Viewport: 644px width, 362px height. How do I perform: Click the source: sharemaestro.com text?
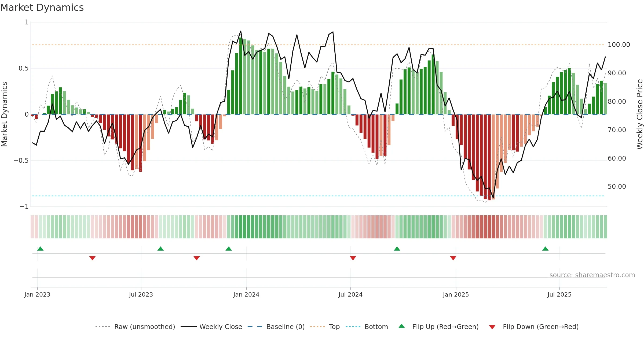tap(592, 275)
